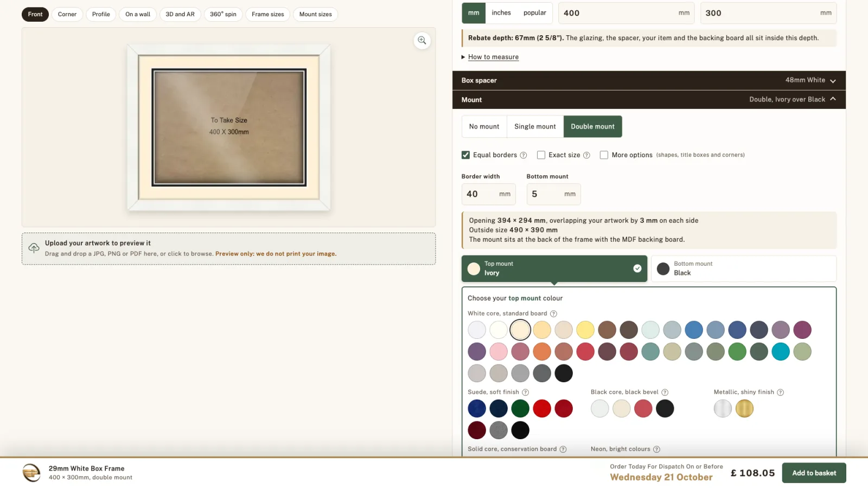Pick the silver metallic mount colour
Screen dimensions: 868x488
click(x=723, y=409)
